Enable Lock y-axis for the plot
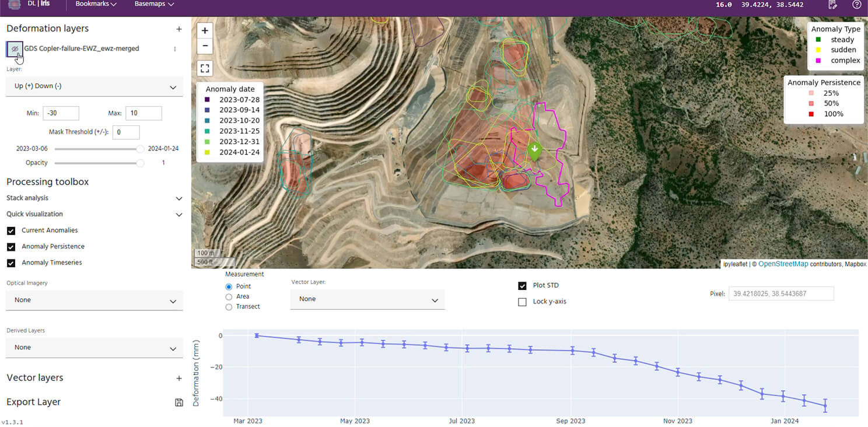Viewport: 868px width, 427px height. click(522, 302)
